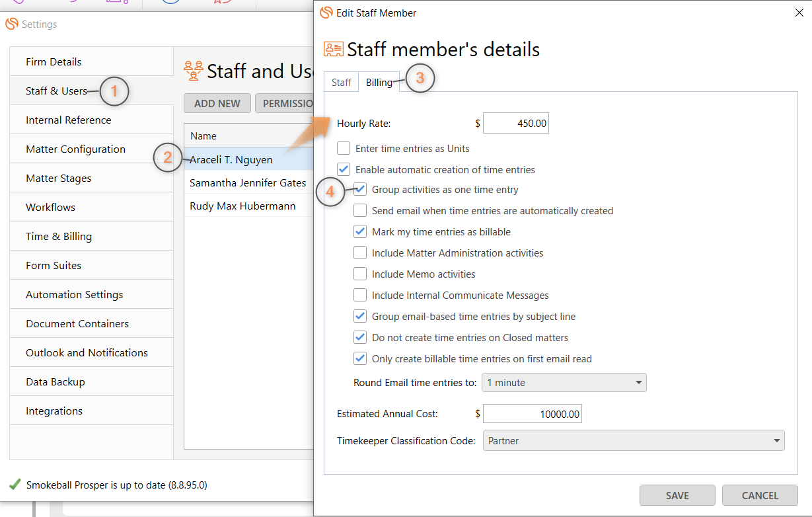This screenshot has height=517, width=812.
Task: Switch to the Staff tab
Action: click(342, 83)
